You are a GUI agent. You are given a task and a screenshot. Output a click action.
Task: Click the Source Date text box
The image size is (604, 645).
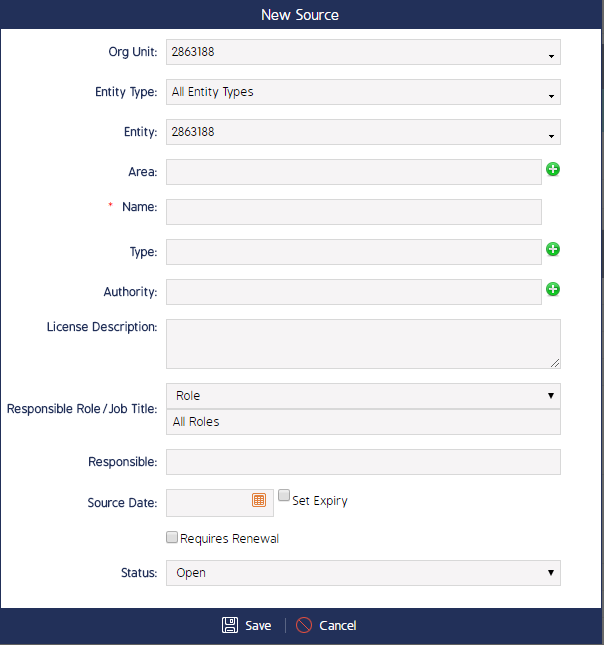(220, 503)
